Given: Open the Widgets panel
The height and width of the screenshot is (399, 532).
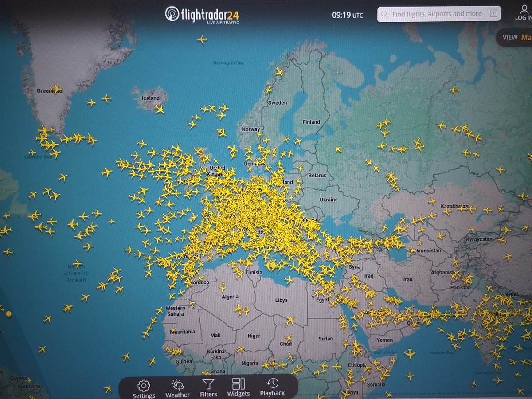Looking at the screenshot, I should pyautogui.click(x=239, y=387).
